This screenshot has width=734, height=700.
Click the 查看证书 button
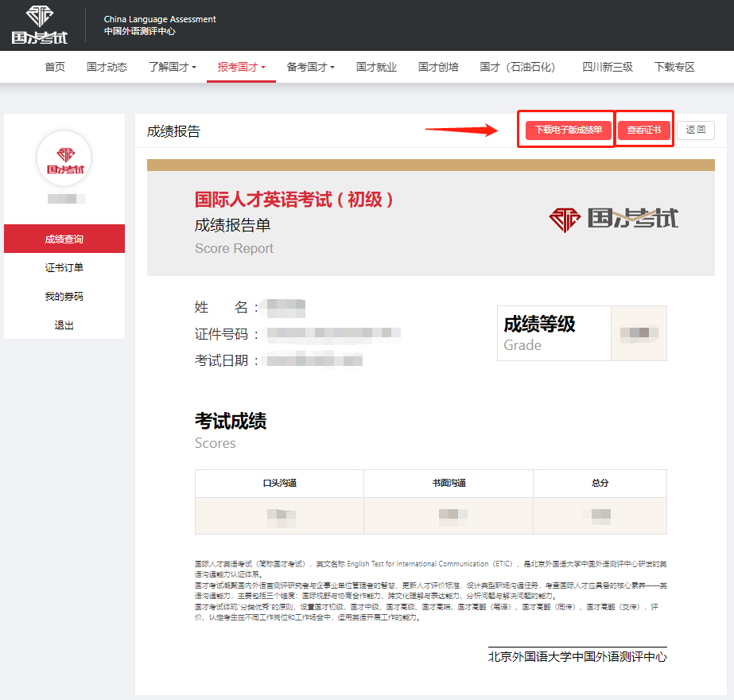(x=643, y=130)
